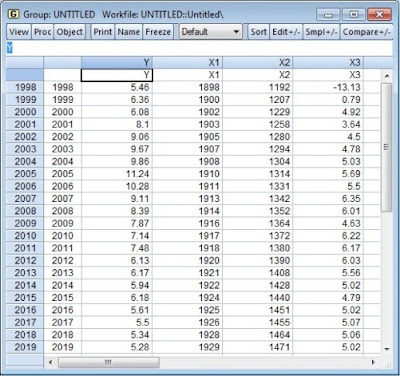Open the View menu
Viewport: 400px width, 376px height.
[x=19, y=32]
